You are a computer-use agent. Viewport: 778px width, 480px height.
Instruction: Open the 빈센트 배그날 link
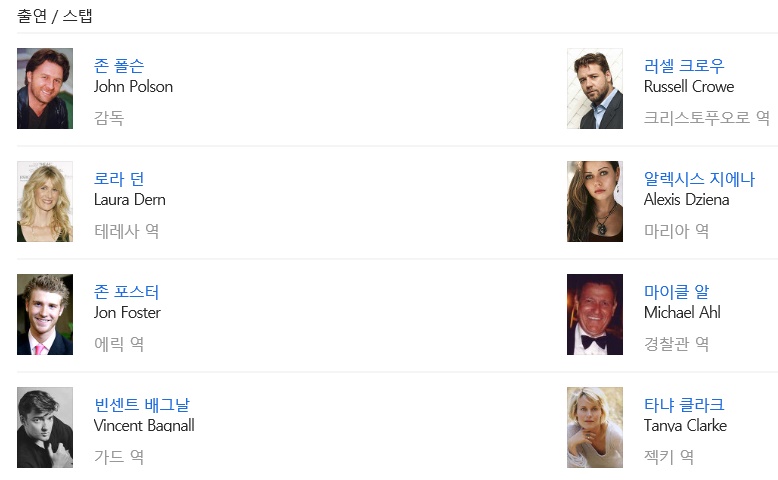click(x=141, y=405)
